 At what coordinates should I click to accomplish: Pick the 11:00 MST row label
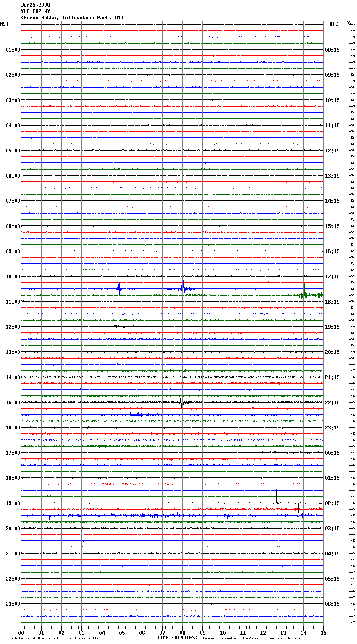click(x=13, y=302)
